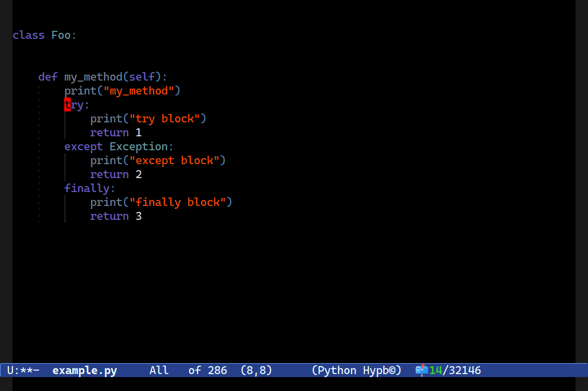The image size is (588, 391).
Task: Click the 'self' parameter
Action: [142, 77]
